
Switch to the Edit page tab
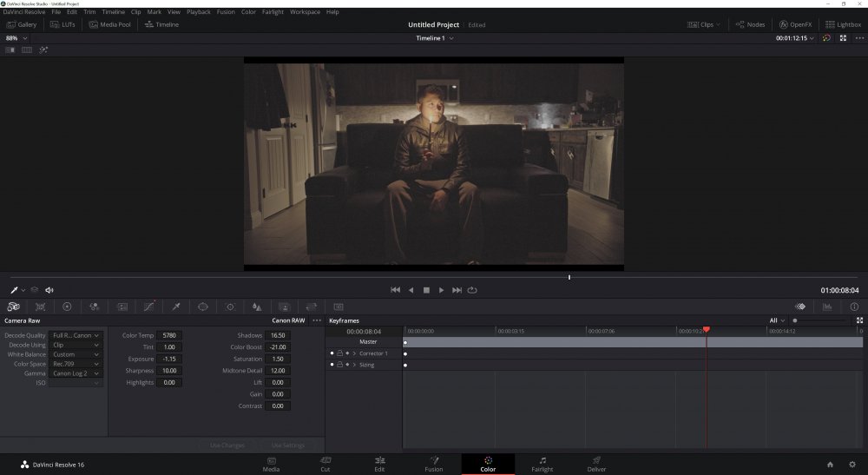pos(379,465)
